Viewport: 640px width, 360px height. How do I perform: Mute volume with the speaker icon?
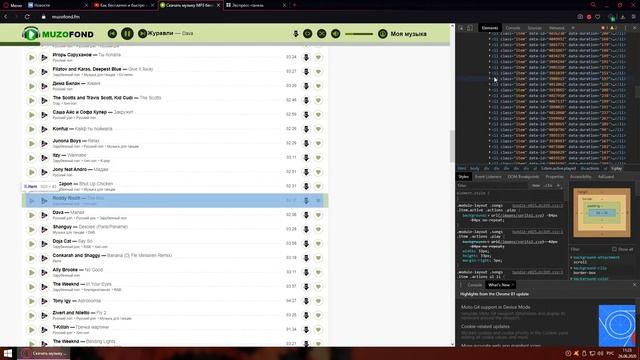(336, 33)
